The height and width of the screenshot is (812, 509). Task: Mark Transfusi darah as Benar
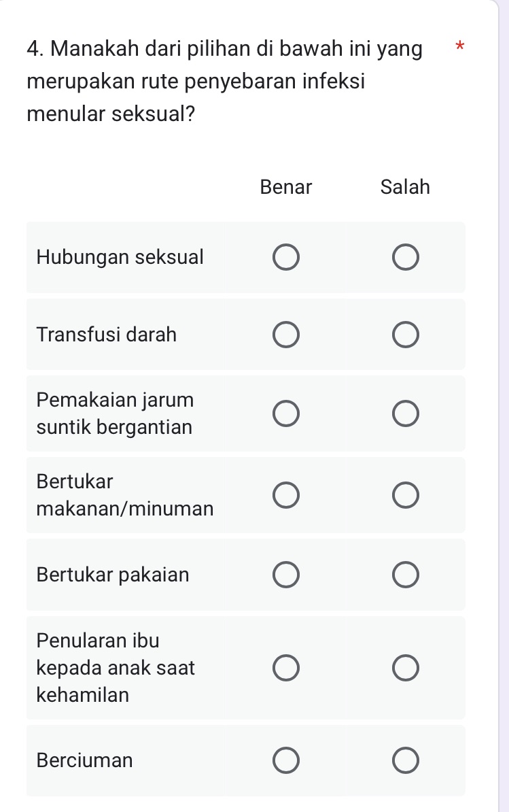(285, 334)
